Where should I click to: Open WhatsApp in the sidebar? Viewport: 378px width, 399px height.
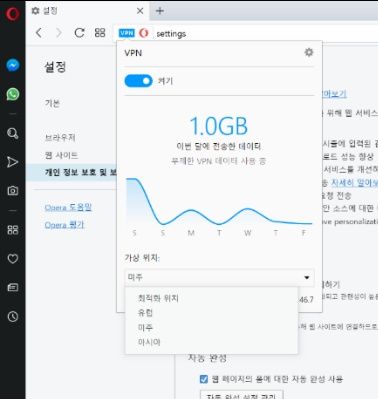tap(13, 94)
